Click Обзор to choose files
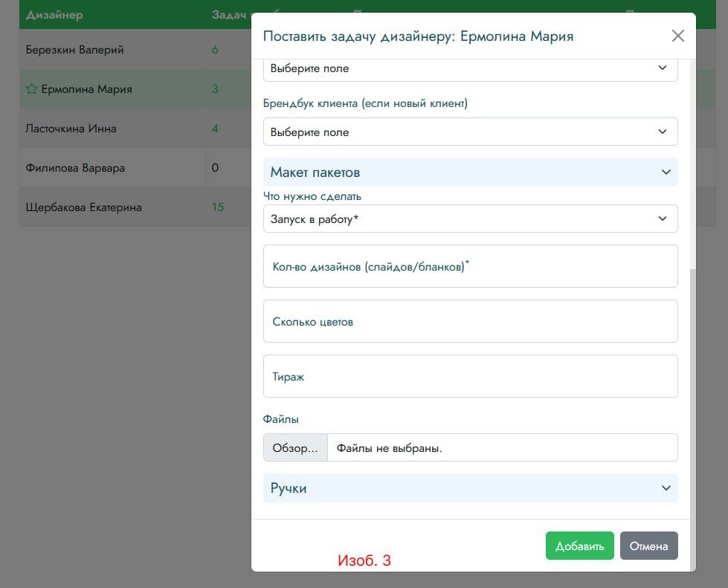The image size is (728, 588). point(295,448)
